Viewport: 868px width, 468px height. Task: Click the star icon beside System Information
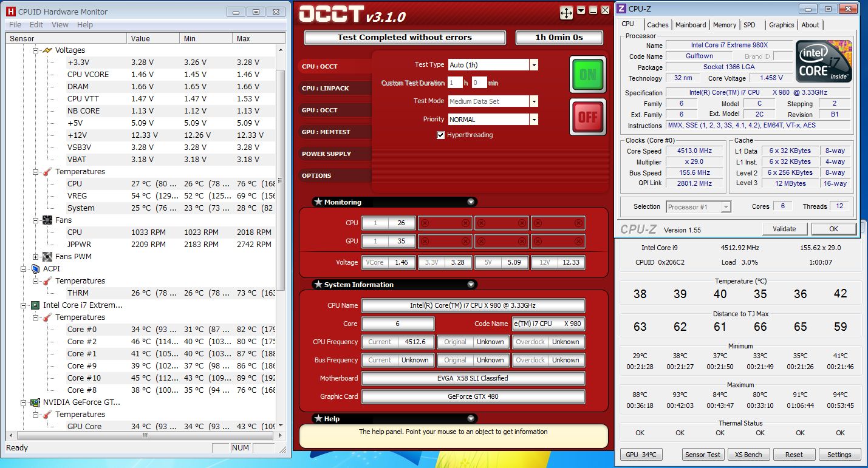[x=318, y=285]
